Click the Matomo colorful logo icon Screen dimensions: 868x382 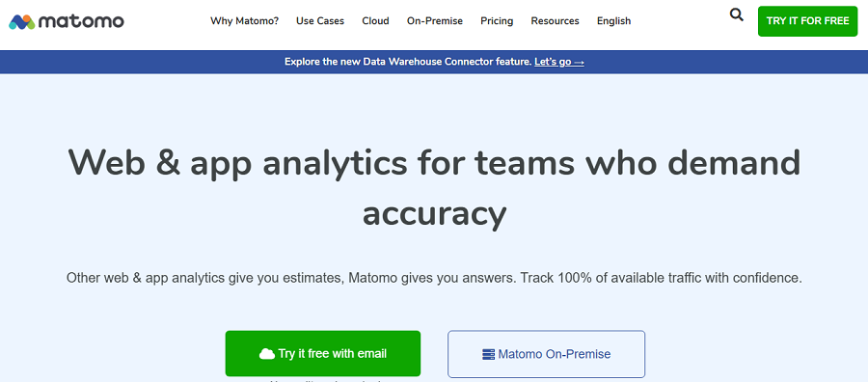[21, 22]
